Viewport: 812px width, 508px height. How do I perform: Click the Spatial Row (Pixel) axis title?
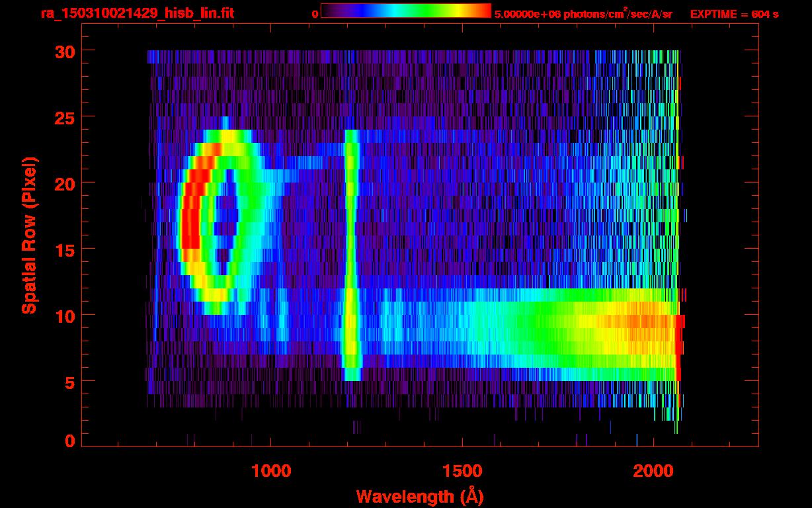pos(30,235)
